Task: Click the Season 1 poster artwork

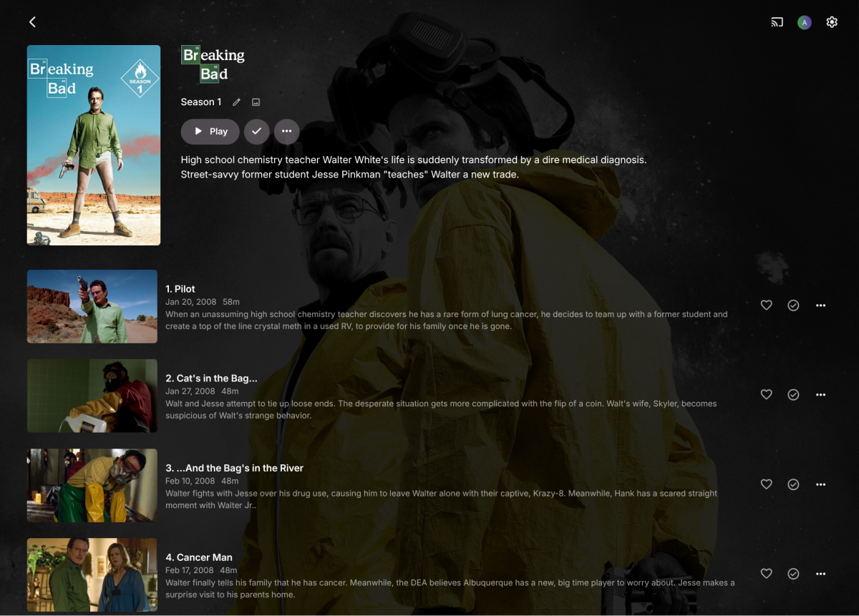Action: point(93,145)
